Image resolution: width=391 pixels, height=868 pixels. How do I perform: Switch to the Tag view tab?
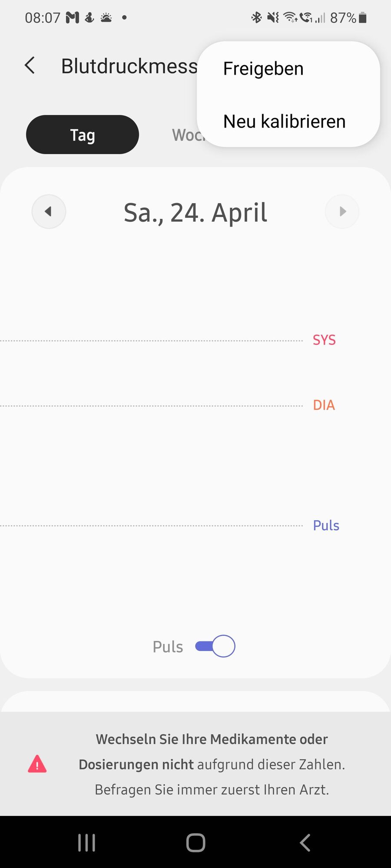[83, 135]
